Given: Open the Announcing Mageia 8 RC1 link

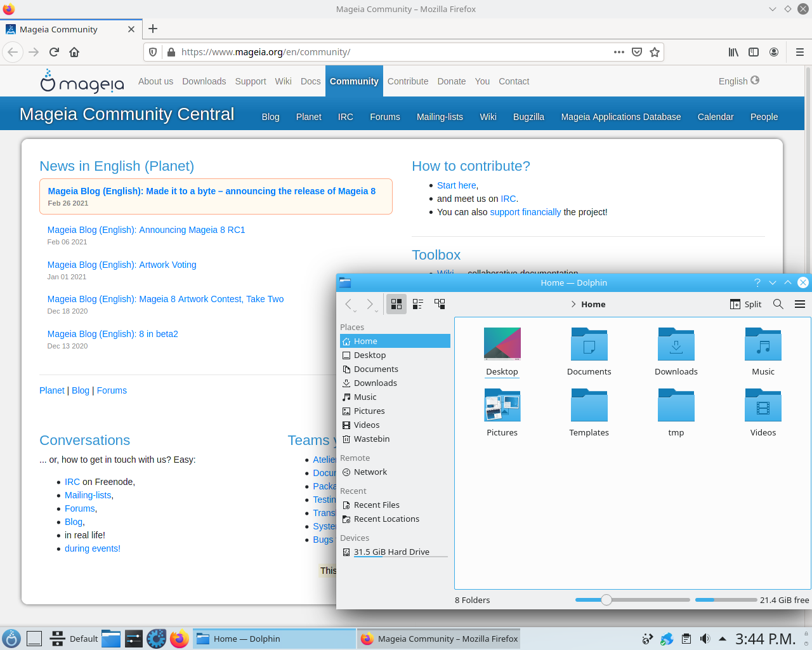Looking at the screenshot, I should click(x=146, y=230).
